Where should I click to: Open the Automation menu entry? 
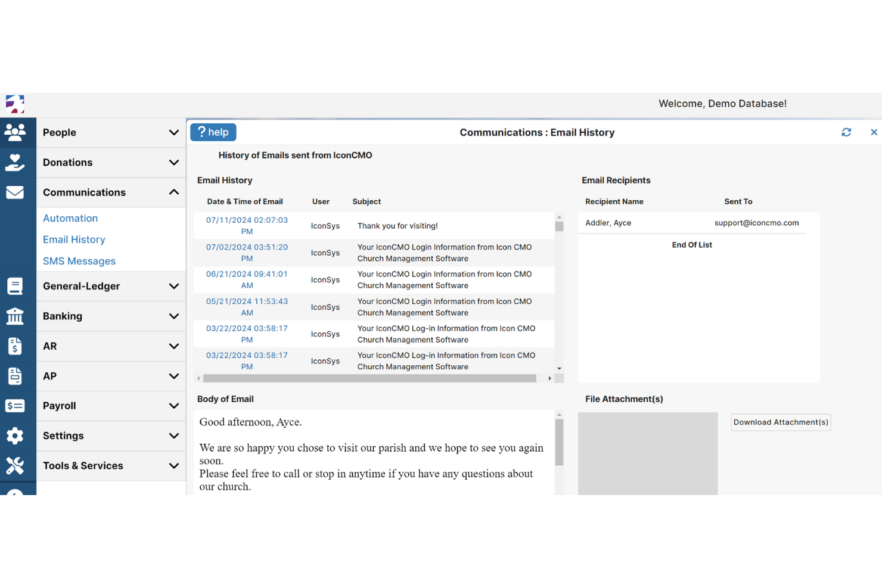(70, 218)
